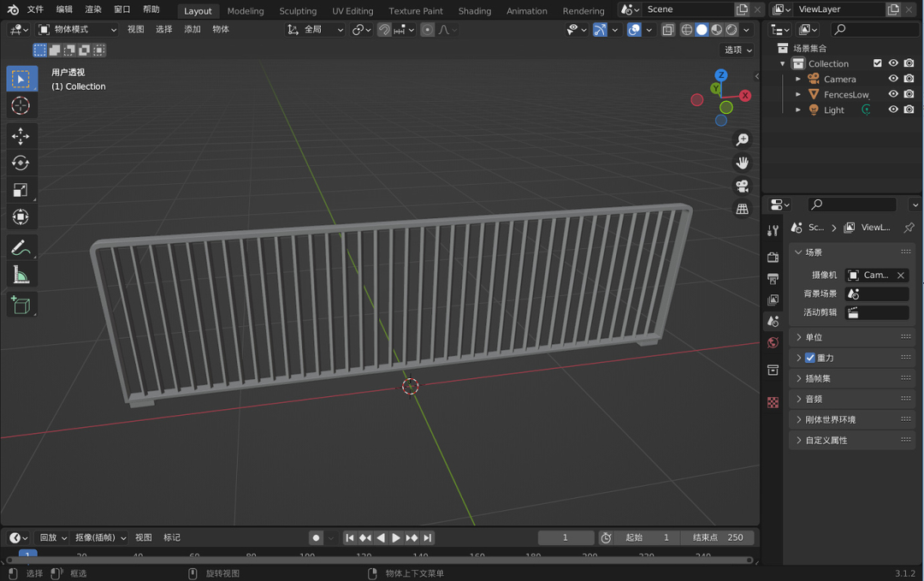Activate the Scale tool

(x=21, y=190)
